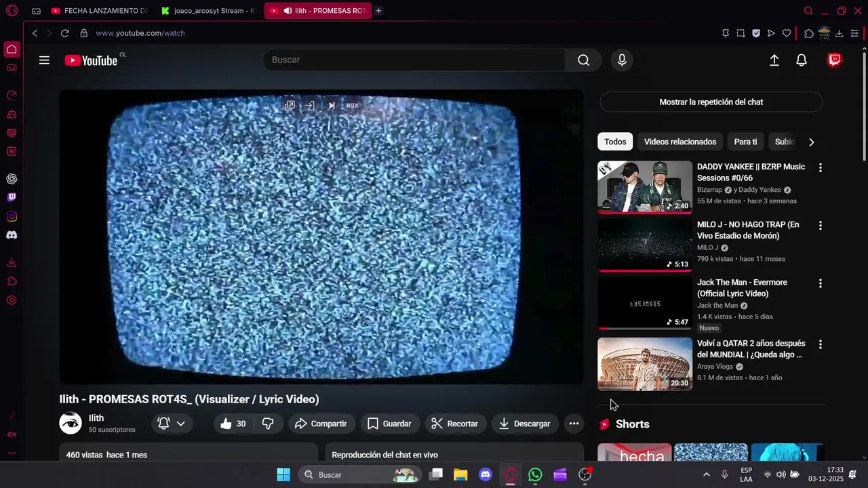Open options menu for Volví a QATAR video
This screenshot has height=488, width=868.
820,344
